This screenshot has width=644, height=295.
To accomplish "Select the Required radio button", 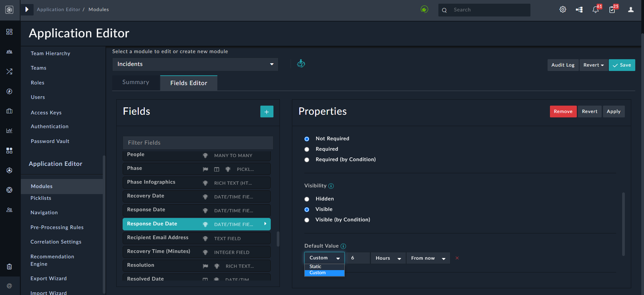I will click(x=307, y=149).
